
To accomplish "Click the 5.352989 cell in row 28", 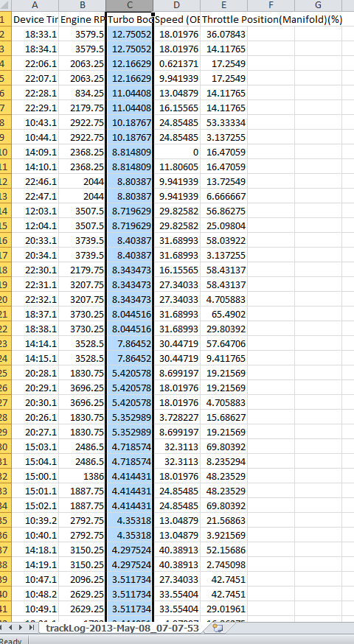I will [x=130, y=418].
